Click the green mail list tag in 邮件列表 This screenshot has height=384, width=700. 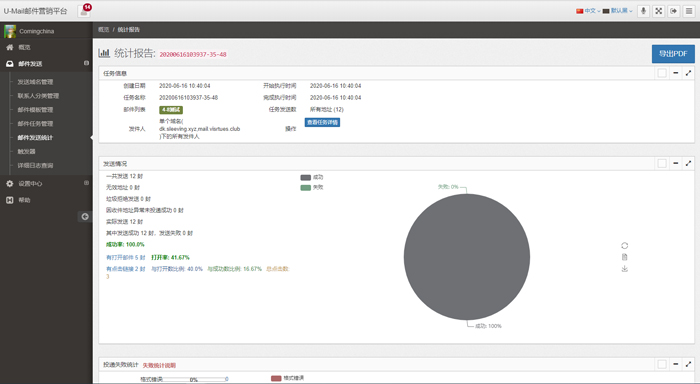(171, 110)
